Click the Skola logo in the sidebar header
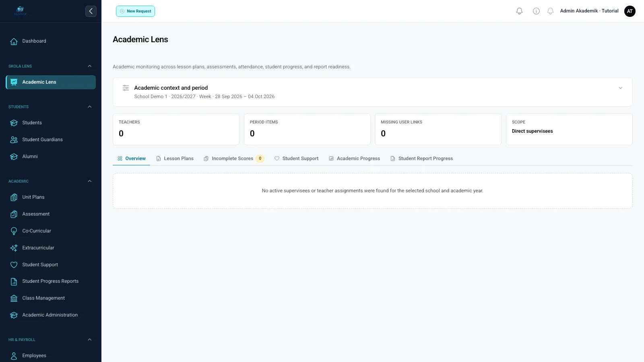 coord(20,11)
